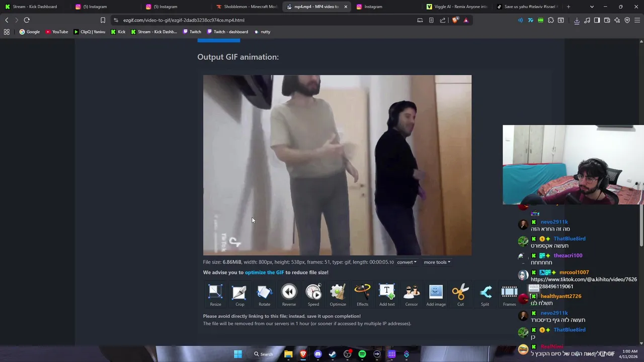Go back to previous page

(7, 20)
